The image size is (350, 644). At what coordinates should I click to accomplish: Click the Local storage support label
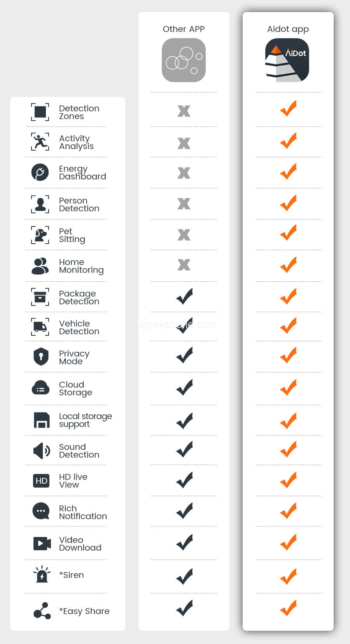86,420
